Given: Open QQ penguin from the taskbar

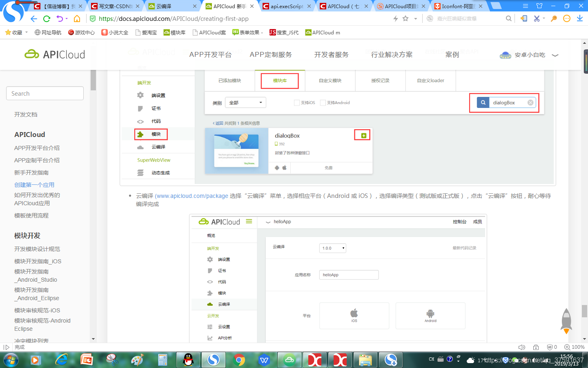Looking at the screenshot, I should coord(188,360).
